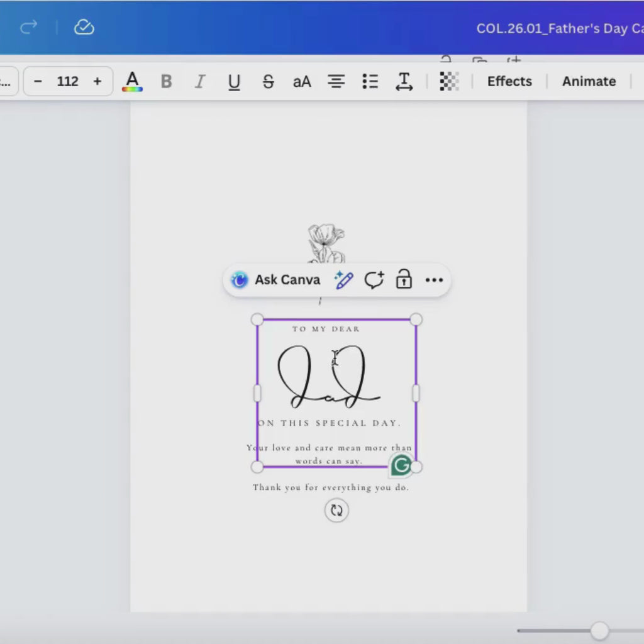Click the left side resize handle
The width and height of the screenshot is (644, 644).
[x=257, y=394]
